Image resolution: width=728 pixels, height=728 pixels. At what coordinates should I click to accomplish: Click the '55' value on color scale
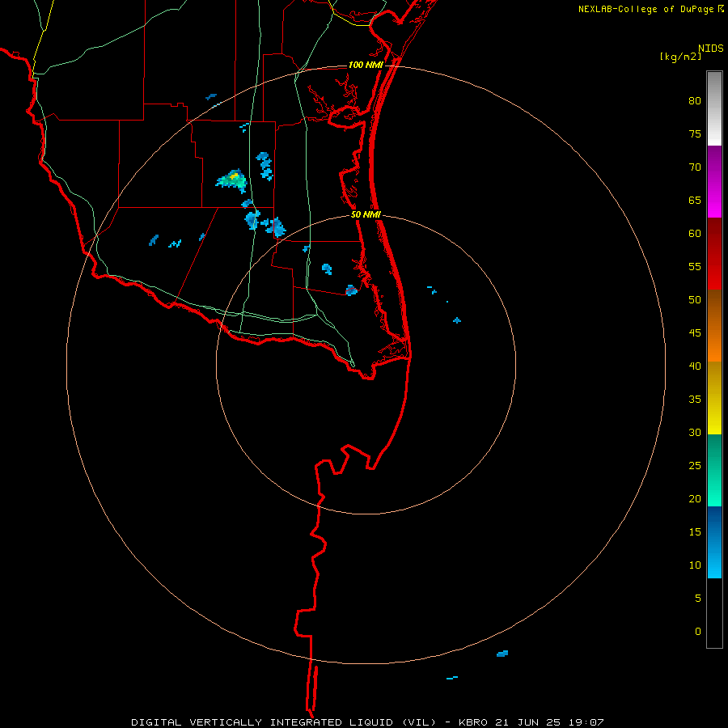695,266
